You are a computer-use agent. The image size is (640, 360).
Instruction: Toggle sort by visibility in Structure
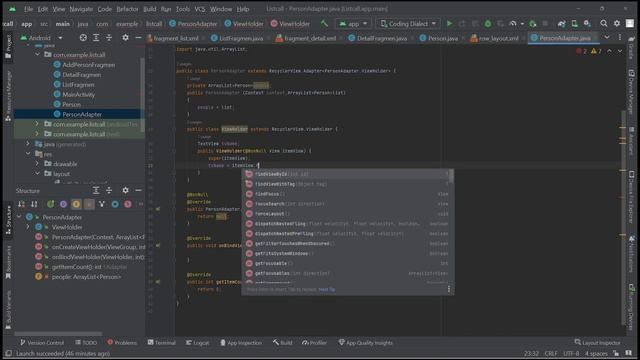pos(22,204)
